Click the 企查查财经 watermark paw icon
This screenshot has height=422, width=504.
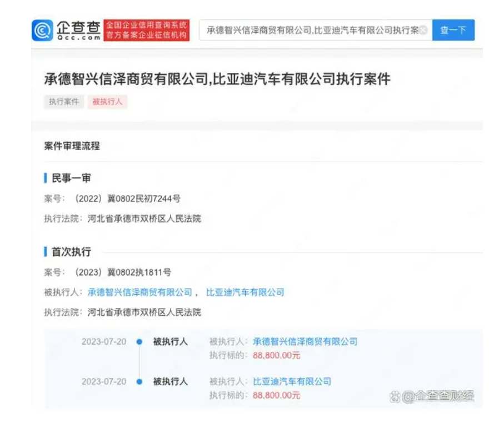click(395, 396)
